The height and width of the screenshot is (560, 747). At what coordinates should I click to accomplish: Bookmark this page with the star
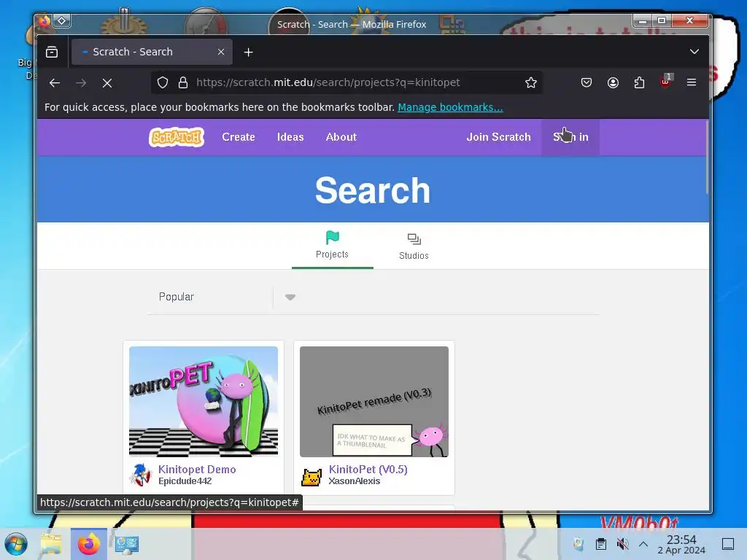coord(531,82)
